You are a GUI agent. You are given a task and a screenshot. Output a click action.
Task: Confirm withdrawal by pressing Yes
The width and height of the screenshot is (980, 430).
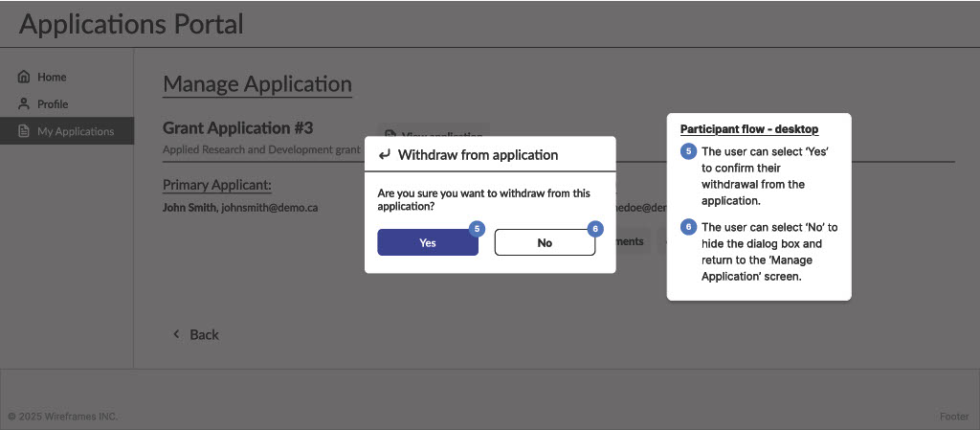click(x=428, y=243)
